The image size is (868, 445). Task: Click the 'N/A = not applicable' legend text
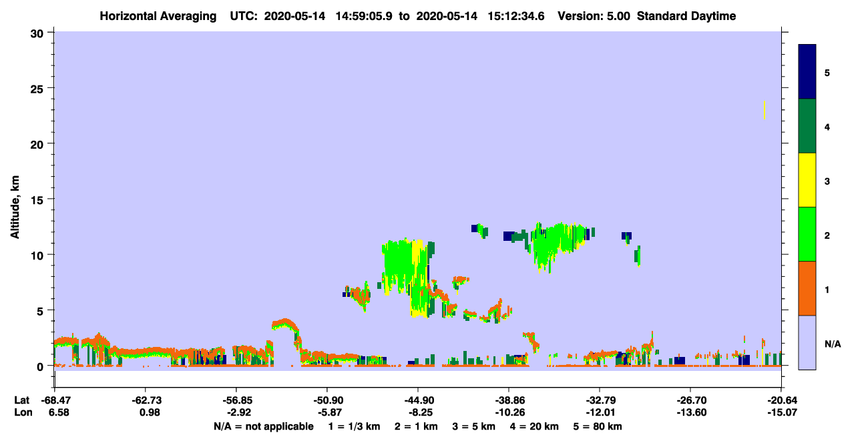coord(263,426)
